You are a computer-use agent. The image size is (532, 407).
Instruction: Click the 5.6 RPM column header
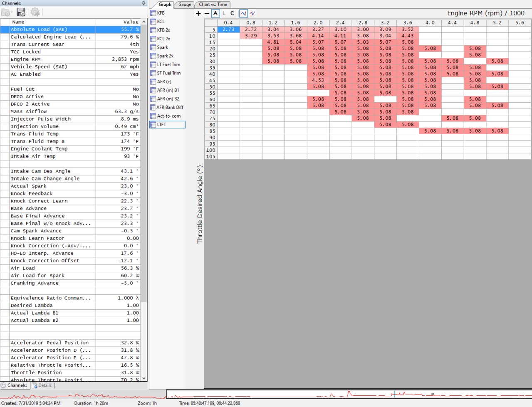(x=520, y=23)
